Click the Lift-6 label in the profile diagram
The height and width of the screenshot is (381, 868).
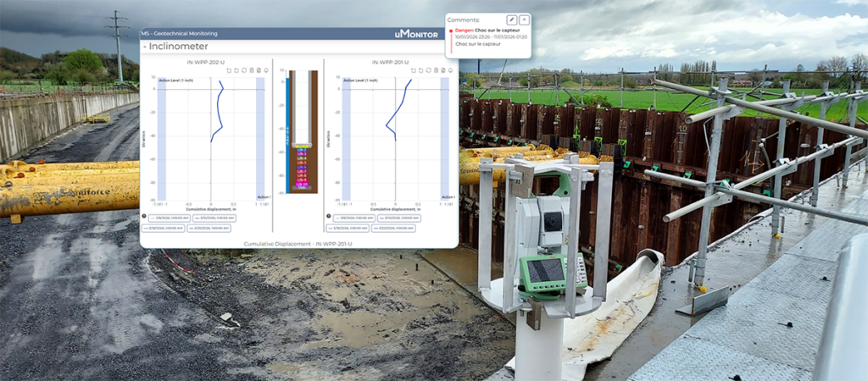point(302,167)
